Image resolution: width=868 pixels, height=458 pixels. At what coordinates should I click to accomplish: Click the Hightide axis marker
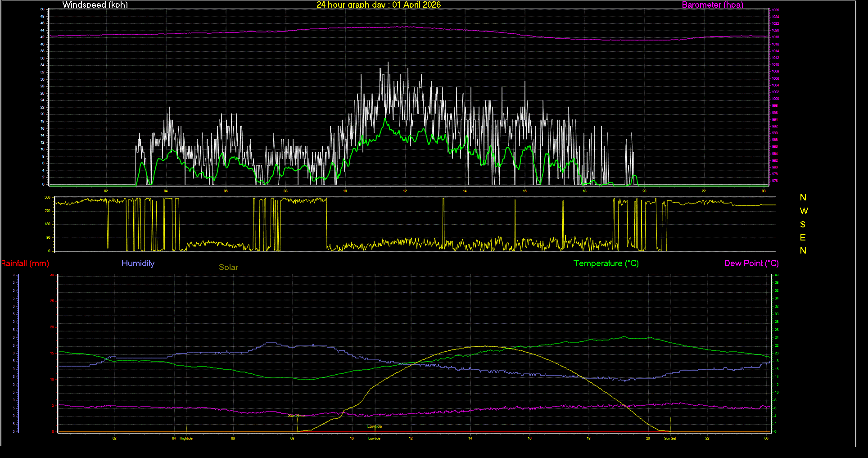(x=185, y=438)
